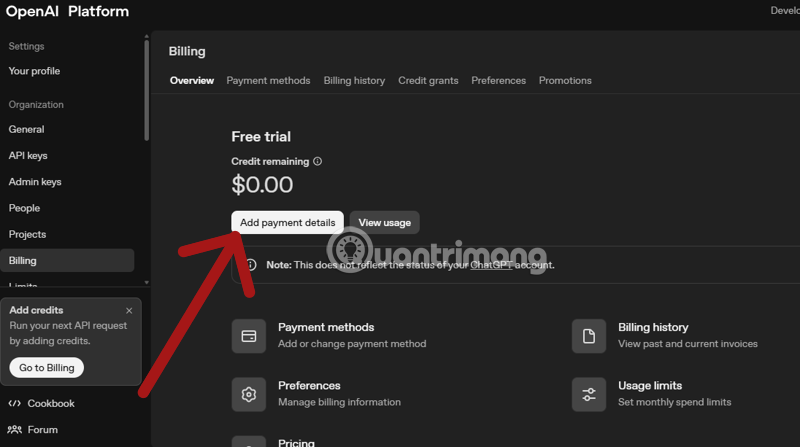Open the Billing history tab
This screenshot has width=800, height=447.
(x=354, y=81)
